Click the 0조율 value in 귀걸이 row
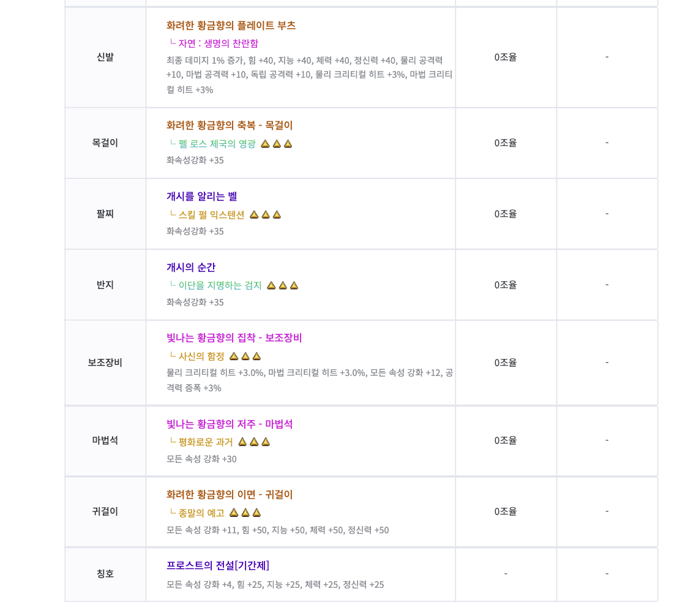This screenshot has height=616, width=677. point(506,511)
